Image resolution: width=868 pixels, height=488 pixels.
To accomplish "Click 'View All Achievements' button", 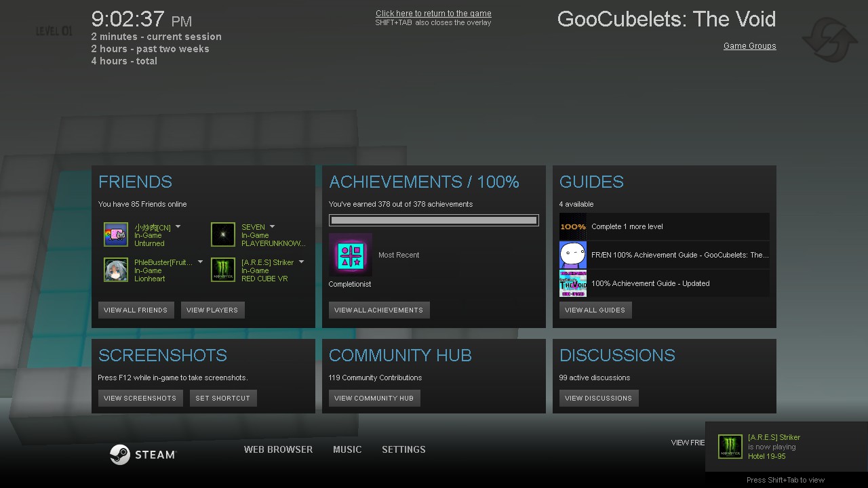I will (x=378, y=310).
